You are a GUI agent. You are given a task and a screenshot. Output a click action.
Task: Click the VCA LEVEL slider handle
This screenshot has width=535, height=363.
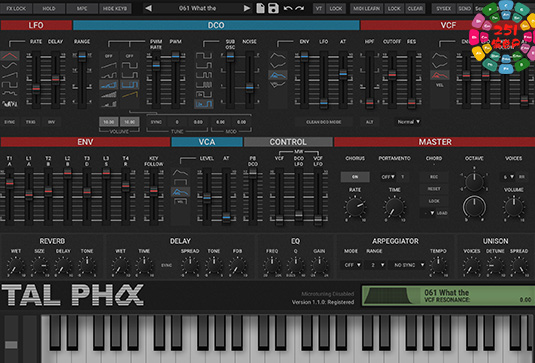pyautogui.click(x=207, y=197)
